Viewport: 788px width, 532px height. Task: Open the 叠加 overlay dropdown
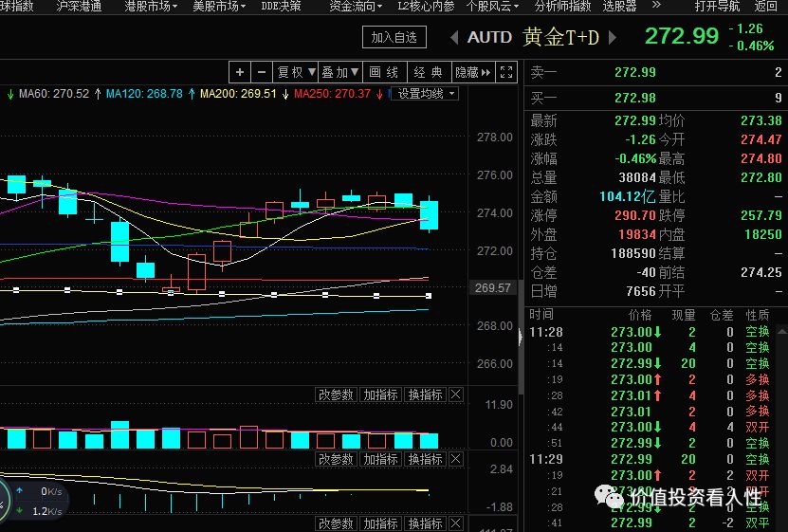pos(340,72)
